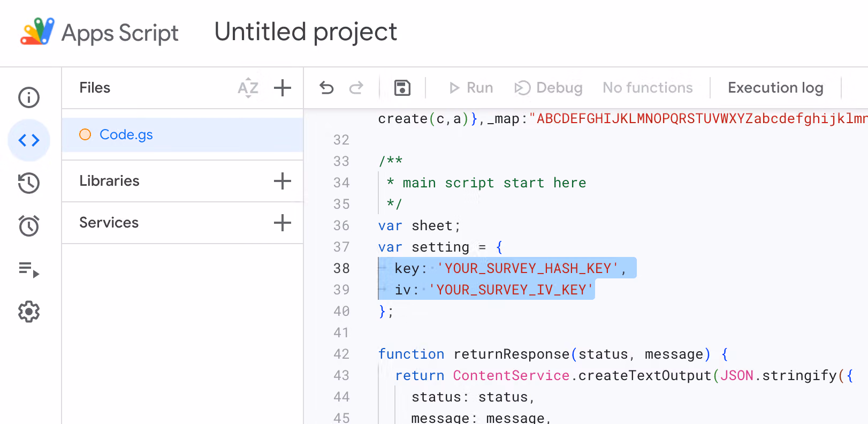Click the Apps Script product name
The width and height of the screenshot is (868, 424).
120,33
